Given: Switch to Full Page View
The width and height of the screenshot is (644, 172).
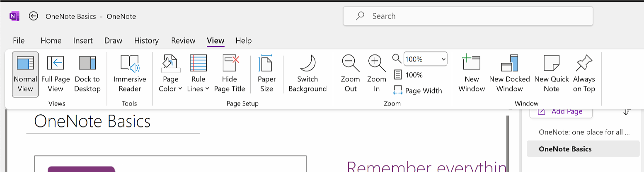Looking at the screenshot, I should [55, 74].
